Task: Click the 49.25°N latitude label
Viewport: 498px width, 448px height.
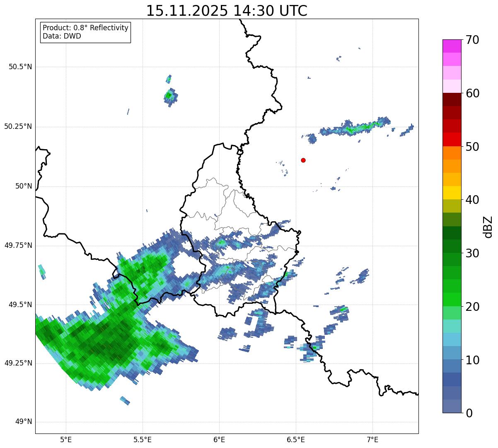Action: click(18, 363)
